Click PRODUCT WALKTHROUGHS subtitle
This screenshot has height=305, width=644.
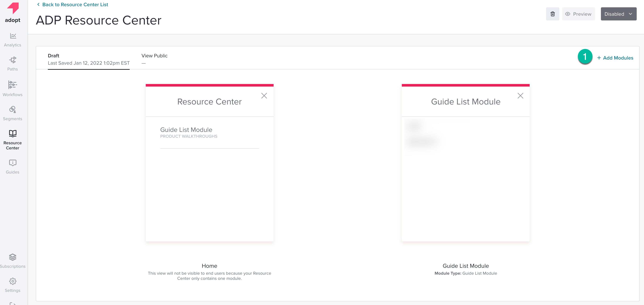click(189, 136)
